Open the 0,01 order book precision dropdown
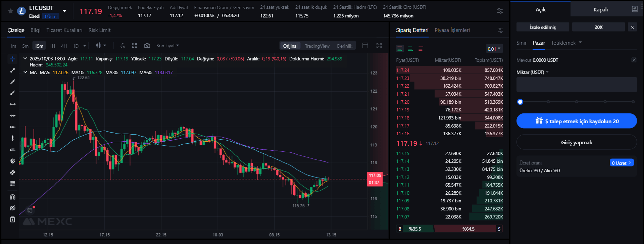644x244 pixels. click(x=494, y=49)
